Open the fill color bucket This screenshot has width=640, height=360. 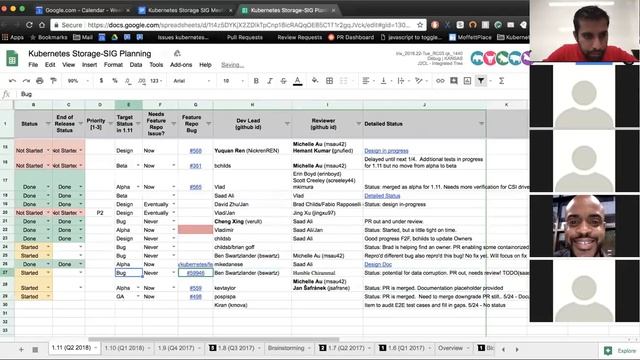(315, 81)
